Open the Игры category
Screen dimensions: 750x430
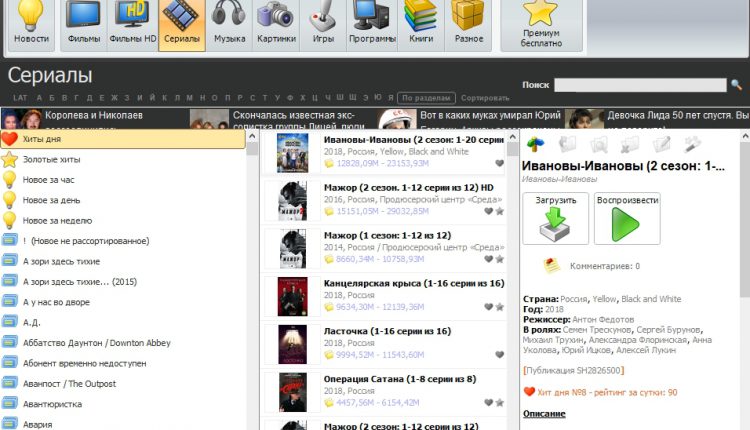click(323, 25)
